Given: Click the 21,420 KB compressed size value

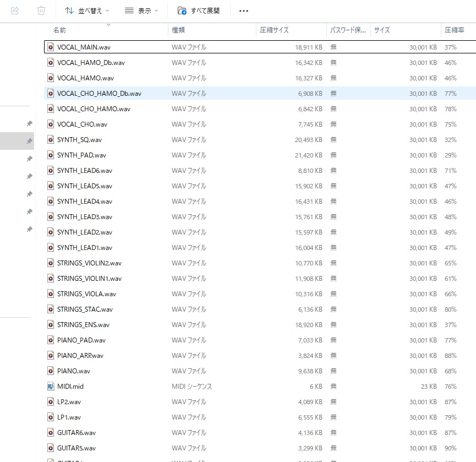Looking at the screenshot, I should 308,155.
